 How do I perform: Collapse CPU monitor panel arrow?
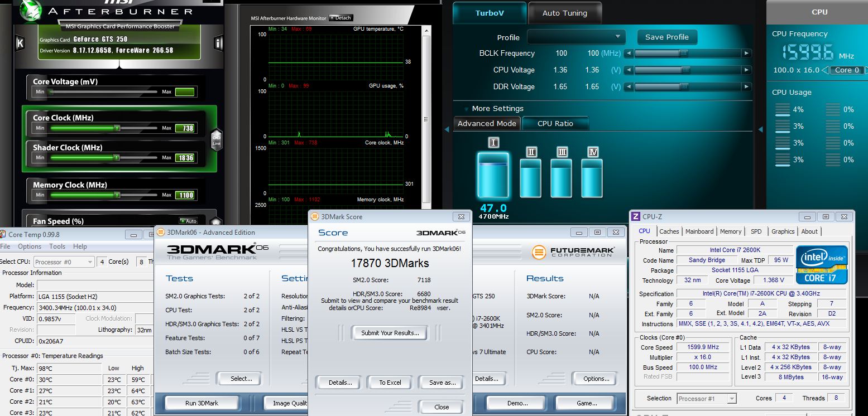(760, 129)
